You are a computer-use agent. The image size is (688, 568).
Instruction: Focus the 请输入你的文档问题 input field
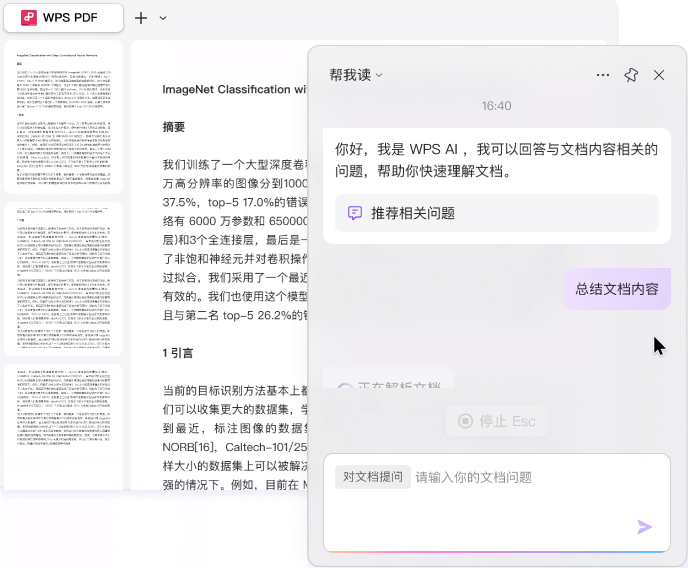click(497, 503)
